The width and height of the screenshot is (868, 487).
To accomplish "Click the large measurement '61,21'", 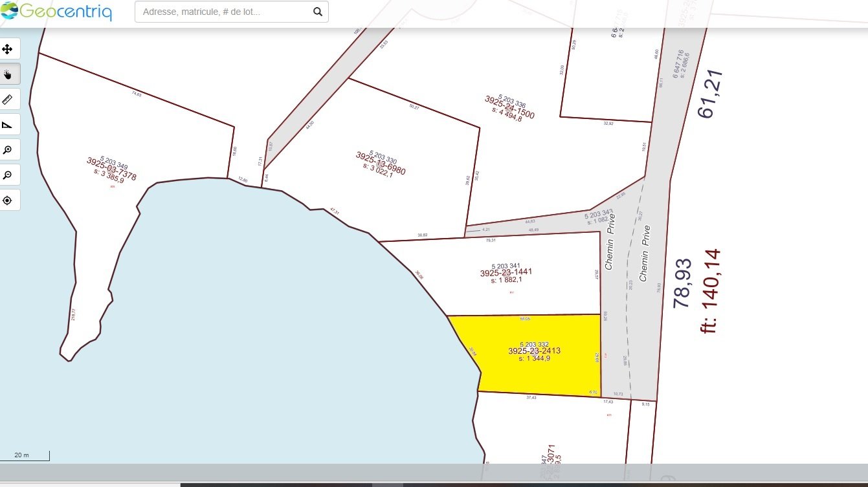I will (x=709, y=94).
